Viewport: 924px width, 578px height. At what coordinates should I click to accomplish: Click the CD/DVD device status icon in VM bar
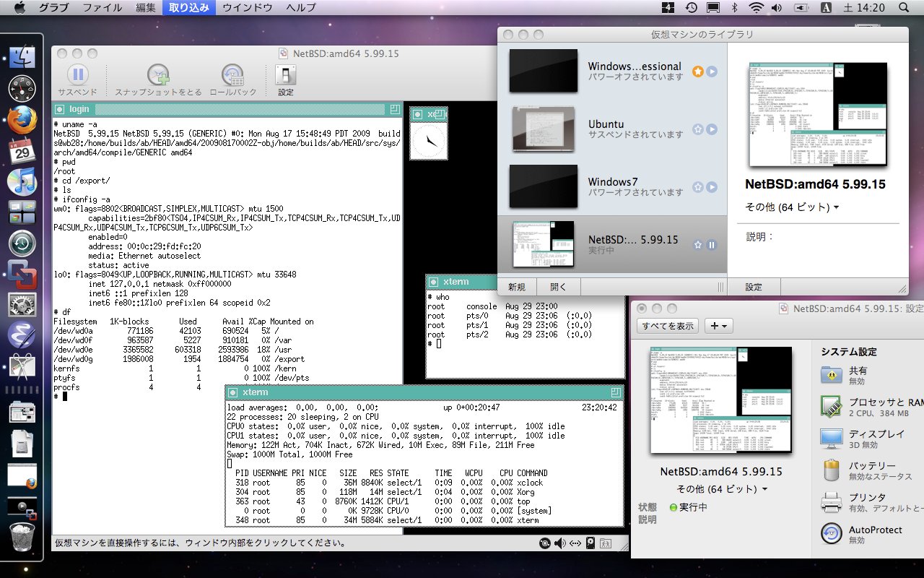pyautogui.click(x=546, y=543)
